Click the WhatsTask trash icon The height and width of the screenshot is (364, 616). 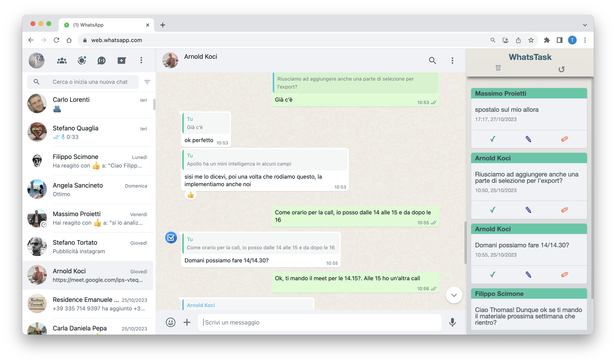tap(498, 68)
